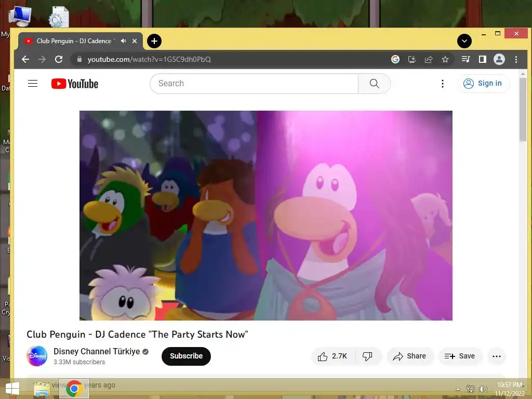Open the Chrome profile avatar
532x399 pixels.
[x=499, y=59]
